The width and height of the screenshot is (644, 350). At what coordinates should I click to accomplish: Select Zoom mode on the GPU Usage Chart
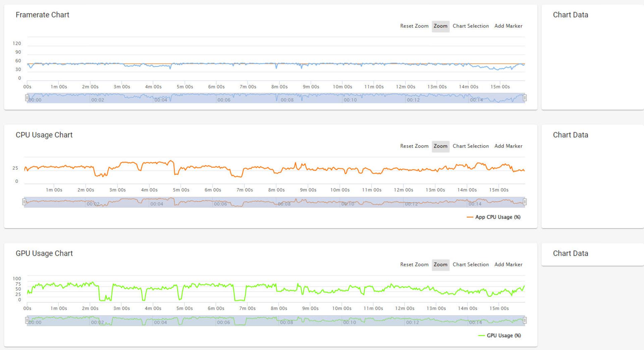click(440, 265)
